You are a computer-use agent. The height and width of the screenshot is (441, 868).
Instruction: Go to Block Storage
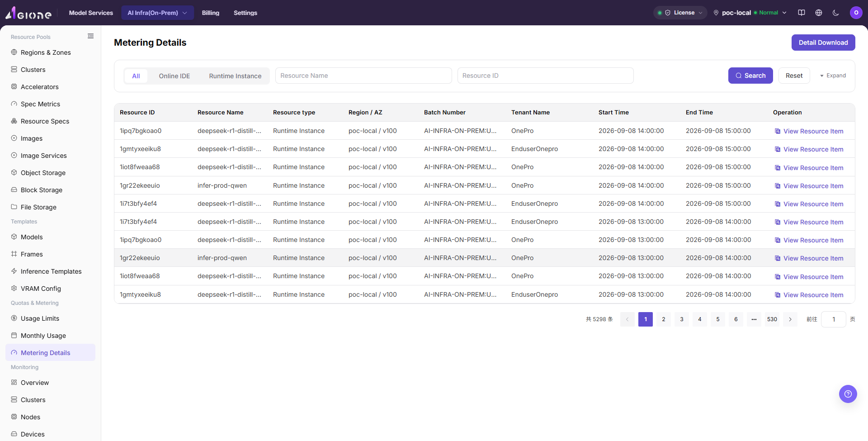(51, 190)
